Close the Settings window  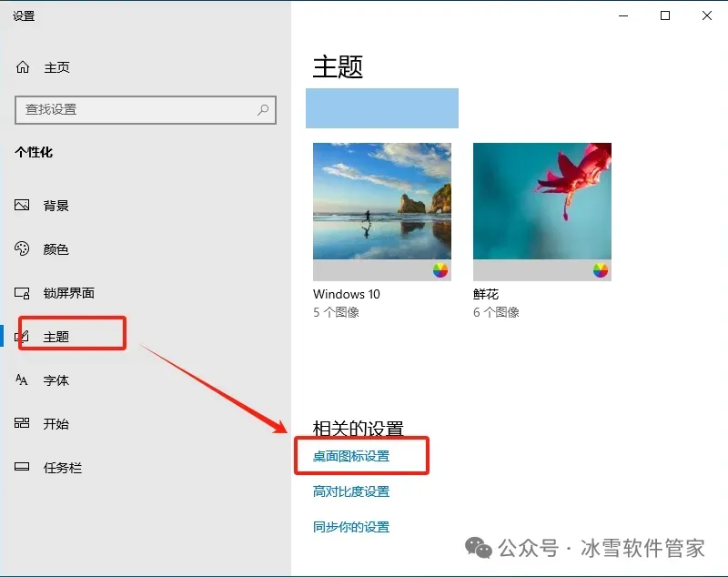coord(707,15)
